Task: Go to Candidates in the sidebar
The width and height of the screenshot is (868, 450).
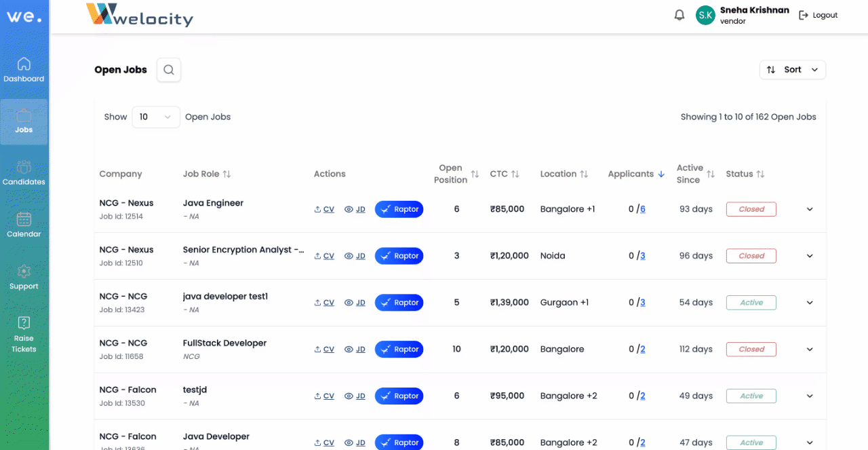Action: pos(24,173)
